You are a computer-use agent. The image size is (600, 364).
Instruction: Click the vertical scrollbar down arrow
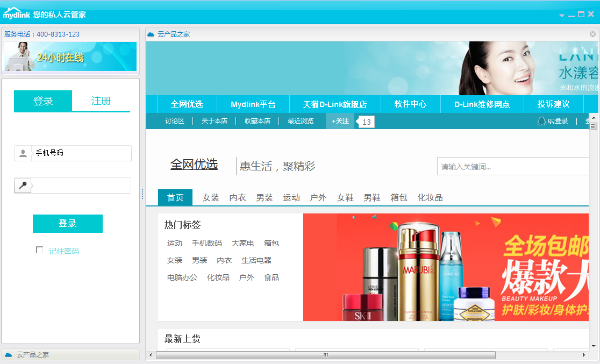(593, 346)
